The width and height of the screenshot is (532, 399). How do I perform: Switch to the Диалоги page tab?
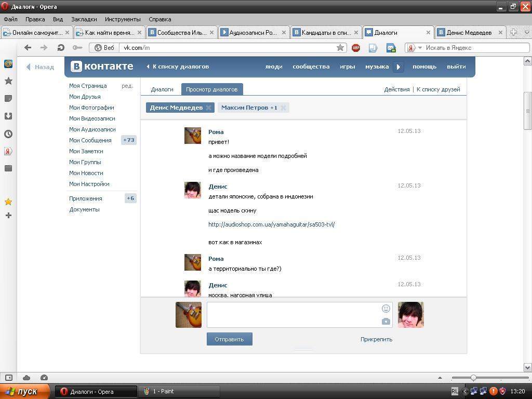pyautogui.click(x=162, y=89)
